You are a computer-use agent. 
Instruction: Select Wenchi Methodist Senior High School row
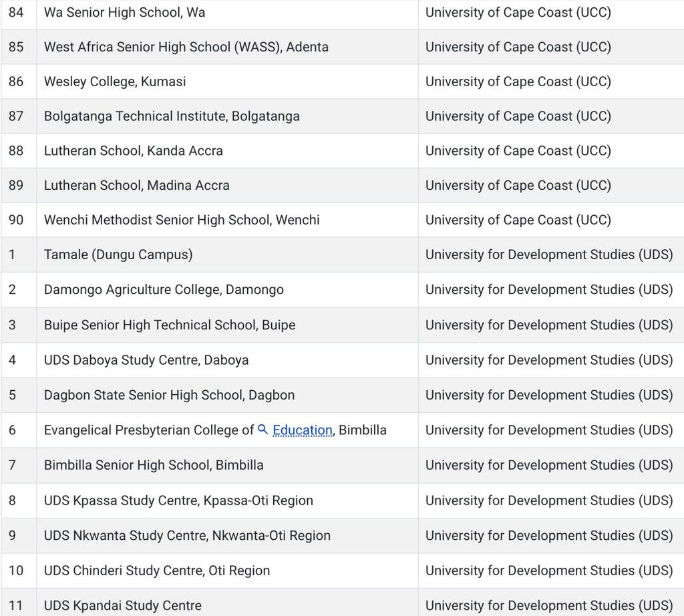(x=182, y=220)
